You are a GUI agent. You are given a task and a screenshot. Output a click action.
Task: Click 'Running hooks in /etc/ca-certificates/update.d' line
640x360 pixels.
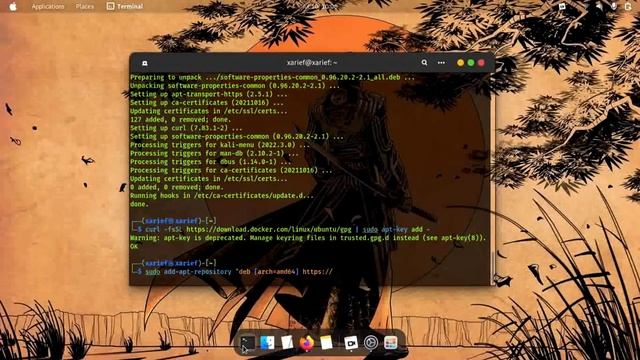click(x=222, y=196)
